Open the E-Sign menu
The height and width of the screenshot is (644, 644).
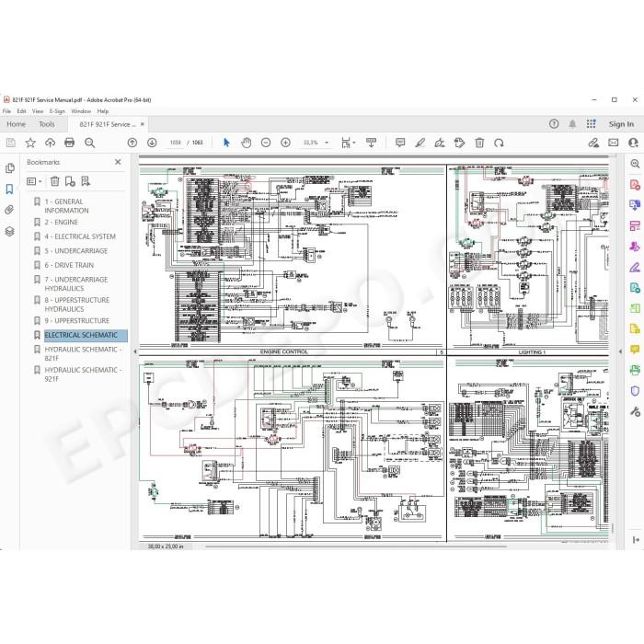click(57, 111)
